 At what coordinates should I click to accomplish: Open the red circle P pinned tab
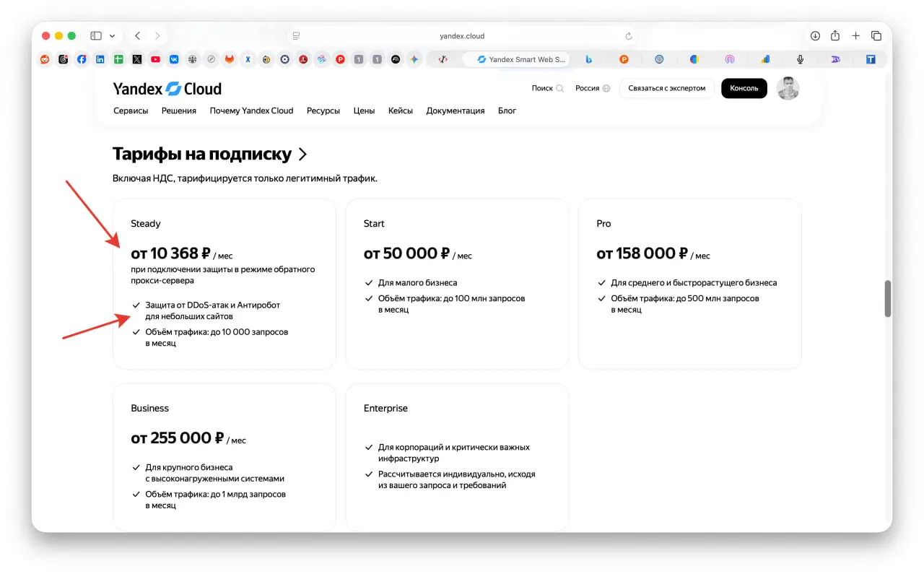(x=340, y=60)
